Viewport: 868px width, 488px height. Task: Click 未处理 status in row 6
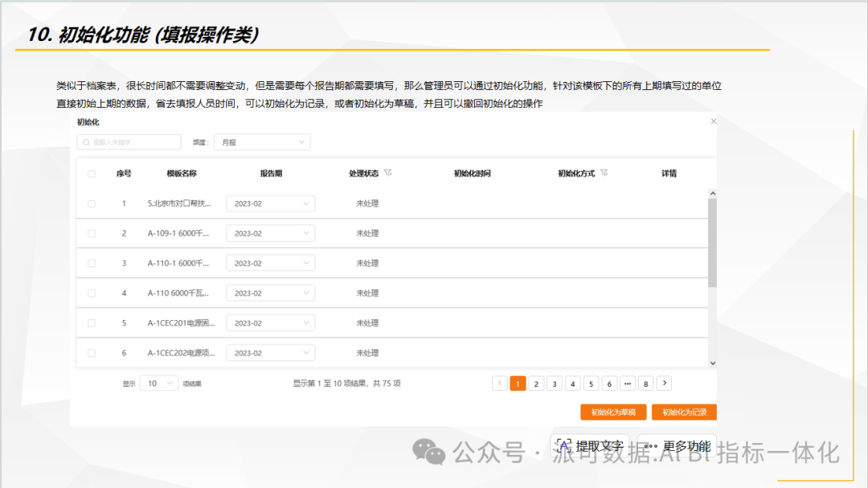(367, 353)
